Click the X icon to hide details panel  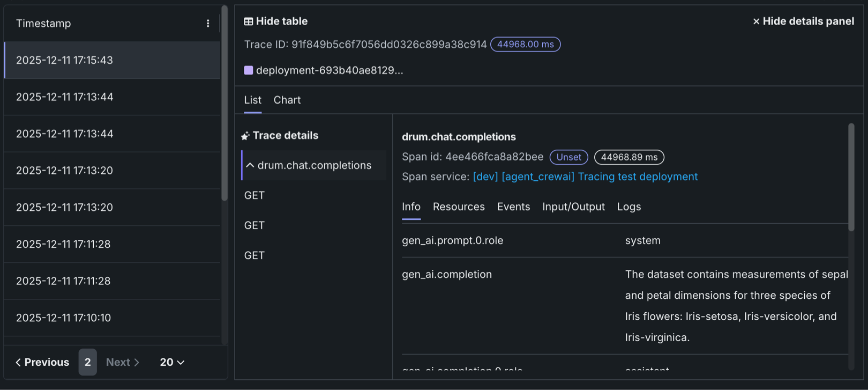click(756, 21)
